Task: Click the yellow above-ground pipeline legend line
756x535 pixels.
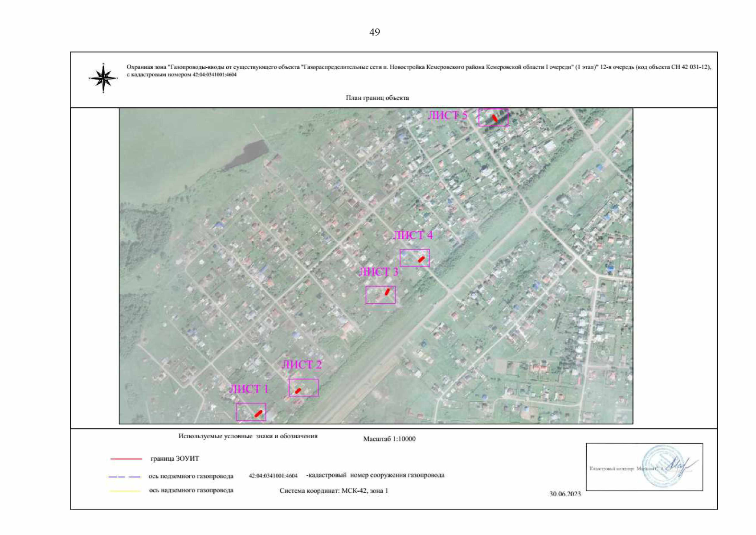Action: (x=125, y=491)
